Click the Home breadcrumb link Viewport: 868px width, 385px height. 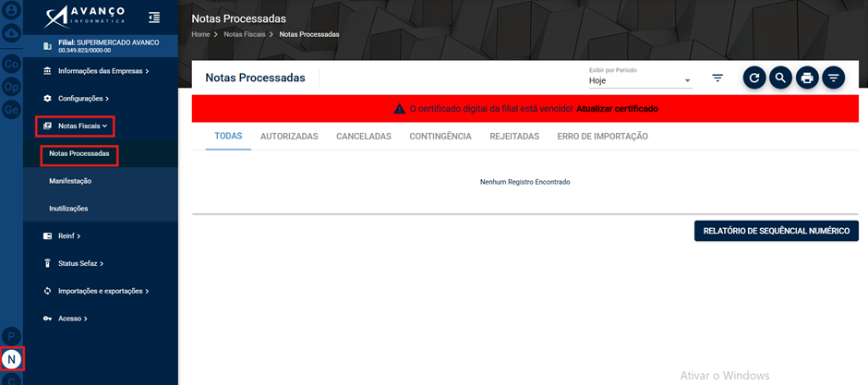(200, 34)
